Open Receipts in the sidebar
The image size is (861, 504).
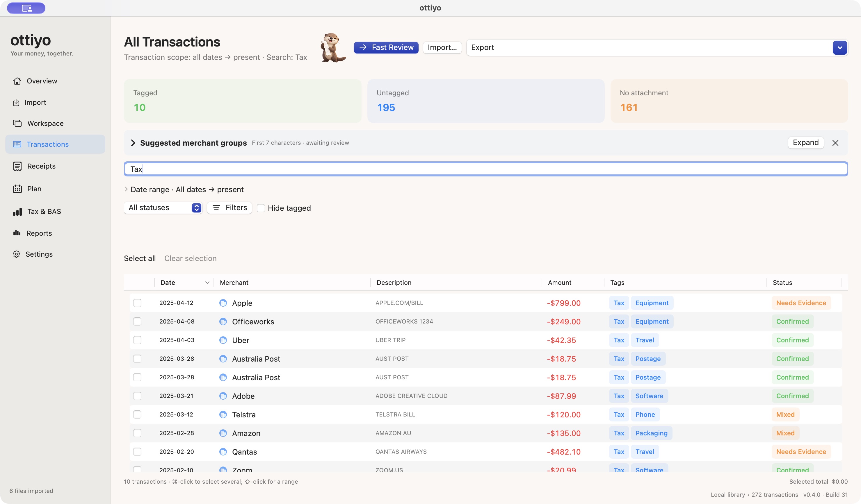click(41, 166)
